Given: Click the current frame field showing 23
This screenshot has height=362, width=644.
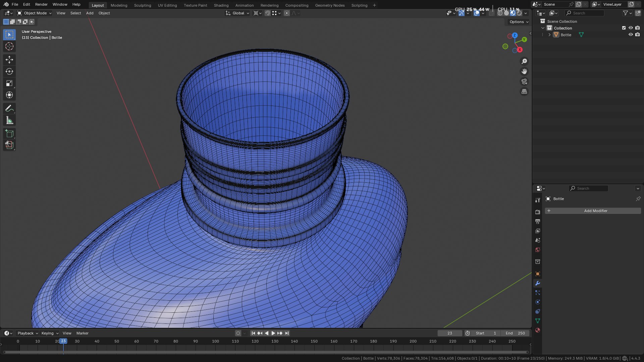Looking at the screenshot, I should tap(450, 333).
